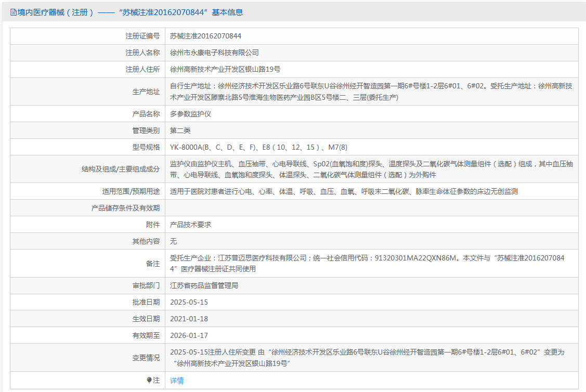The image size is (586, 392).
Task: Click the 备注 row label
Action: tap(153, 264)
